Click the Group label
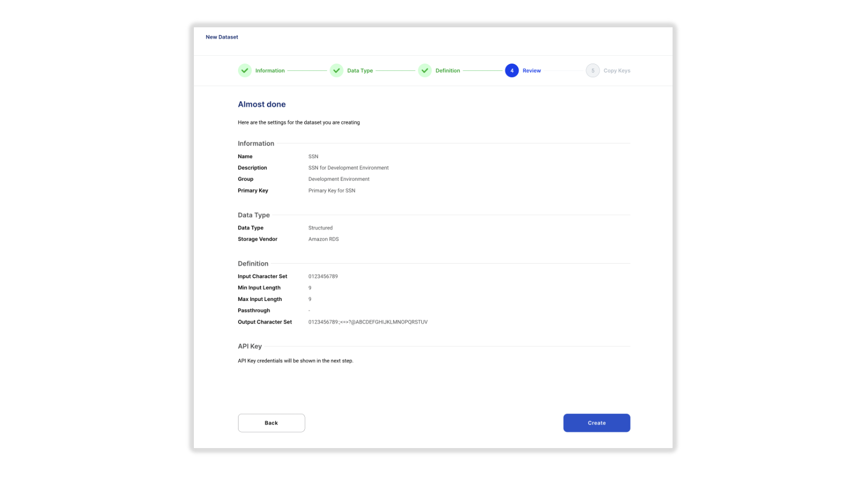The width and height of the screenshot is (868, 478). click(245, 179)
